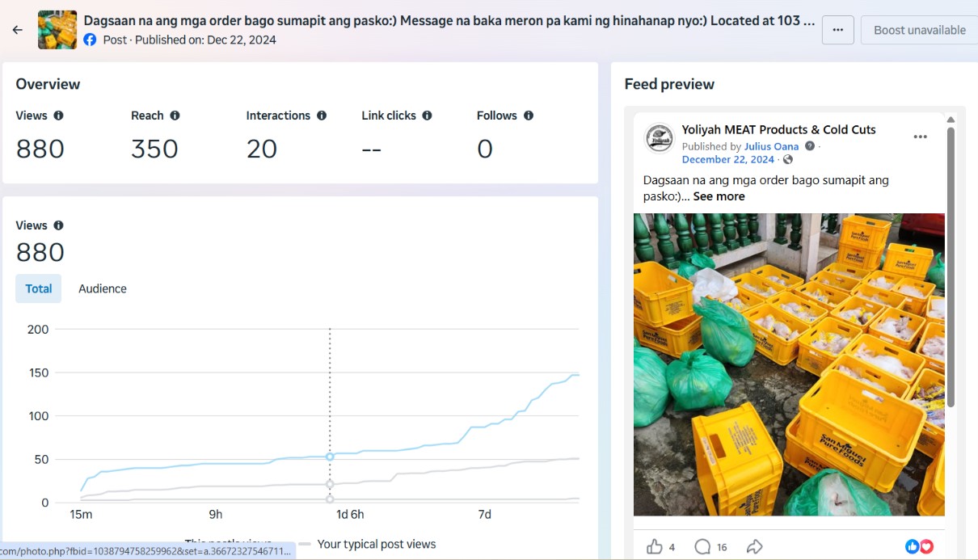Click the "Overview" heading

click(x=48, y=84)
